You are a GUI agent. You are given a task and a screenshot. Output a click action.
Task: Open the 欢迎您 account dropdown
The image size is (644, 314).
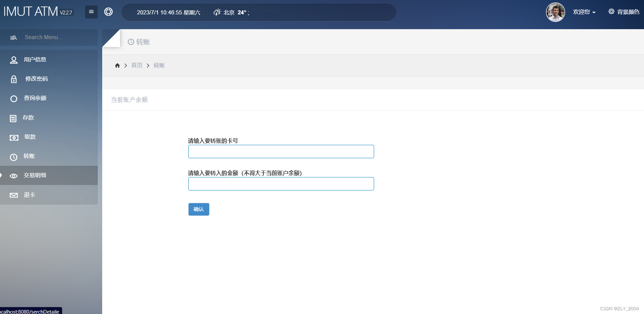click(x=584, y=12)
